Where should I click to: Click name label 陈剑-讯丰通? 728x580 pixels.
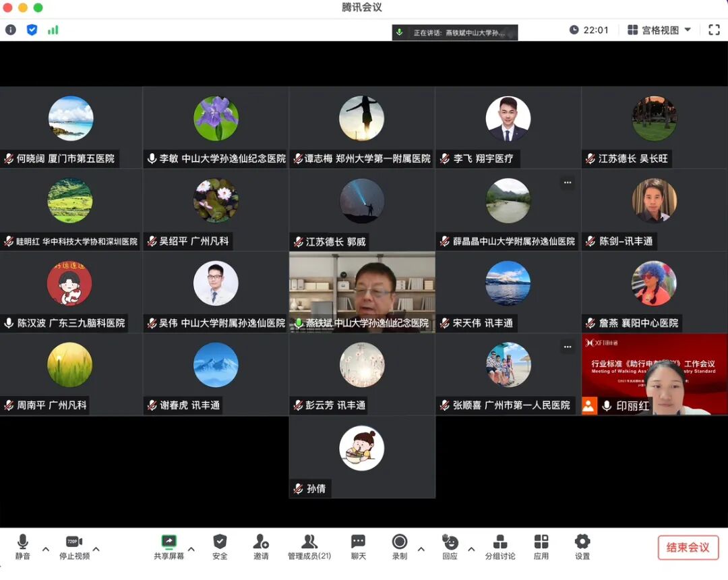click(x=626, y=241)
